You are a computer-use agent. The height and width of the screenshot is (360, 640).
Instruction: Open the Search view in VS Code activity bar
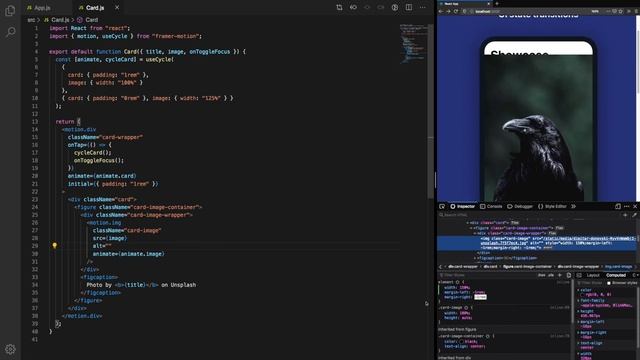point(10,32)
